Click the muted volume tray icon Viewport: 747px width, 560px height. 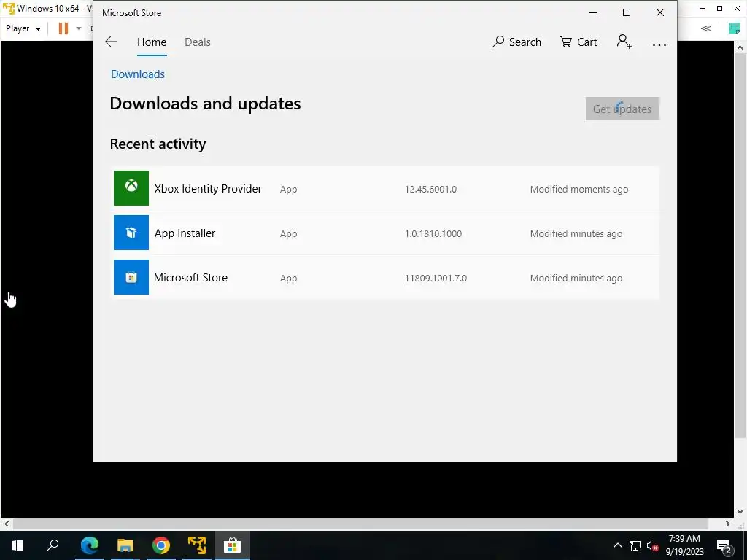[x=652, y=545]
